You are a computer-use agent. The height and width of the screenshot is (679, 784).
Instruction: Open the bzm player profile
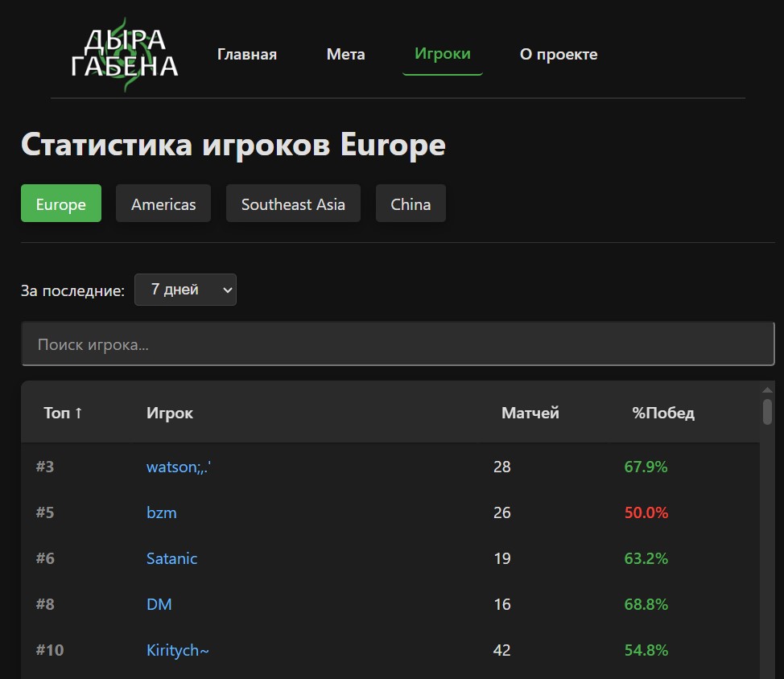[x=161, y=512]
